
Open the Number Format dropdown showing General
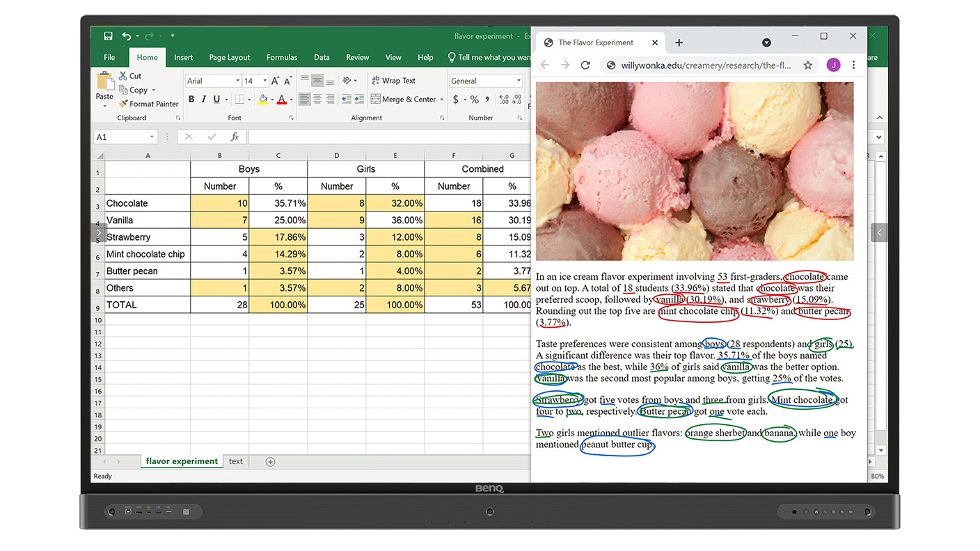pyautogui.click(x=486, y=81)
